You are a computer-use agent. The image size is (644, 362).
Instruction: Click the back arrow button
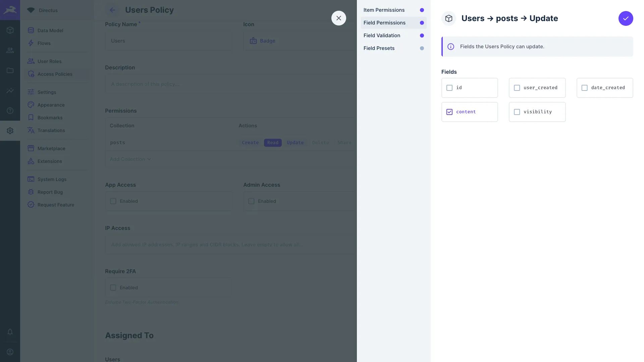coord(112,10)
